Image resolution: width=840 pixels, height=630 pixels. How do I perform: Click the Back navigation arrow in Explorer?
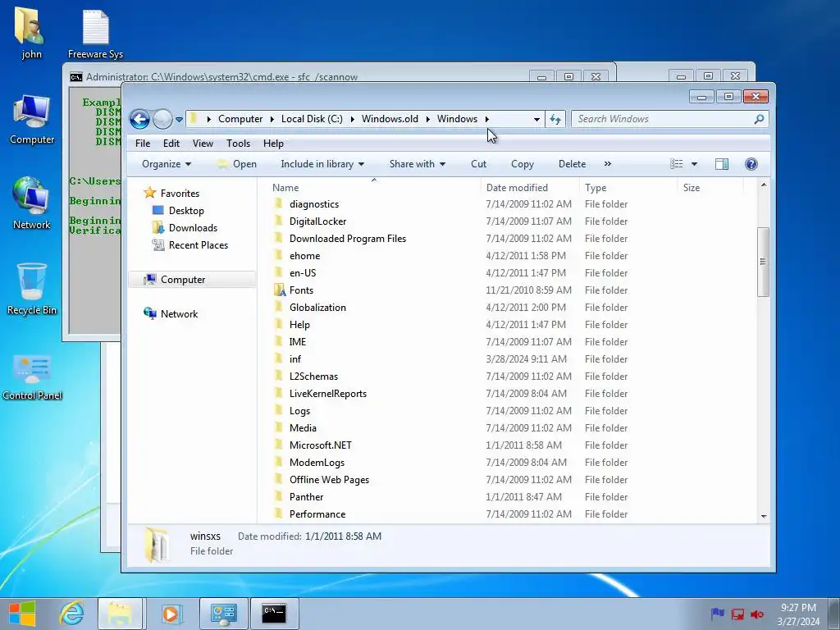tap(139, 119)
